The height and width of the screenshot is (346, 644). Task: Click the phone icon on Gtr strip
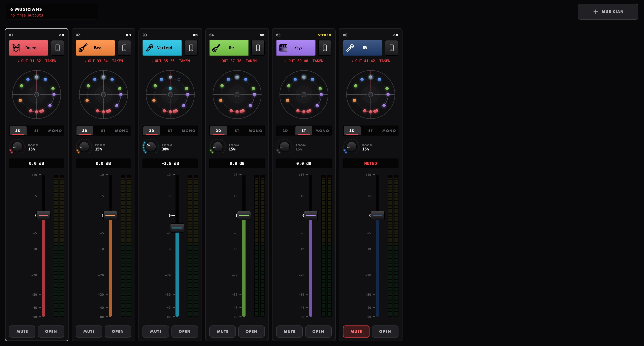click(258, 48)
